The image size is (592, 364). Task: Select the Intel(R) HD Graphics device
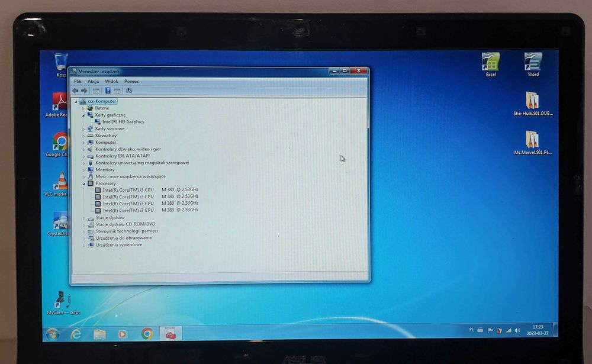[x=123, y=121]
